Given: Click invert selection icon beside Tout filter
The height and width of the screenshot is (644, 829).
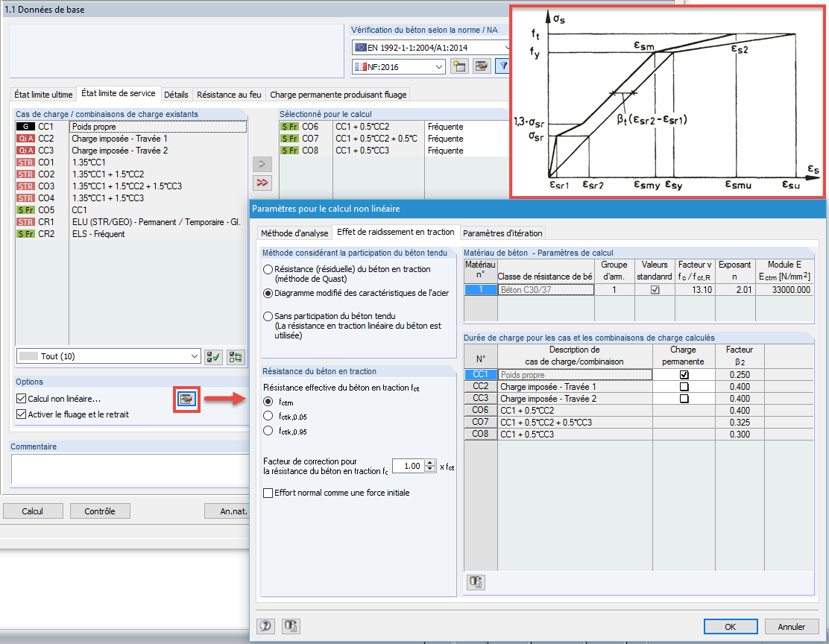Looking at the screenshot, I should pyautogui.click(x=236, y=357).
